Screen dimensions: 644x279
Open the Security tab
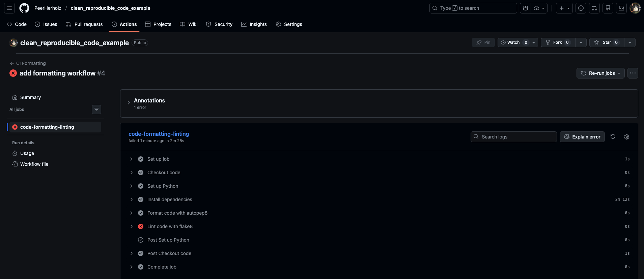pos(219,24)
